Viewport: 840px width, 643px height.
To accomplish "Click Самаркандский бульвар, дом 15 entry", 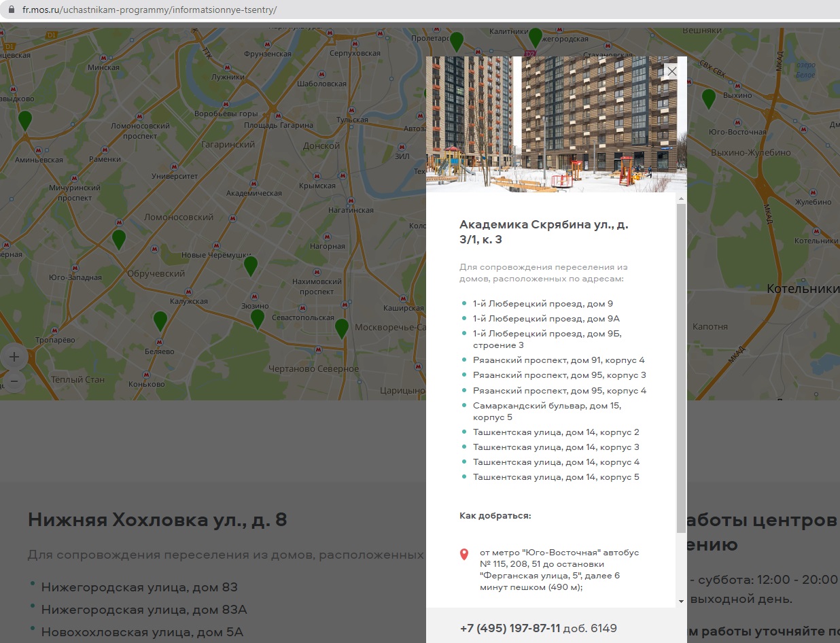I will point(547,411).
